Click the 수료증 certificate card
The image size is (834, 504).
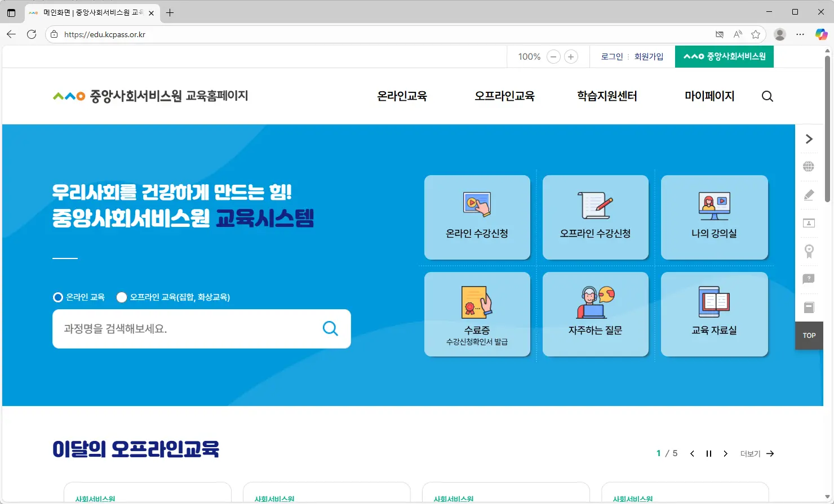point(477,314)
